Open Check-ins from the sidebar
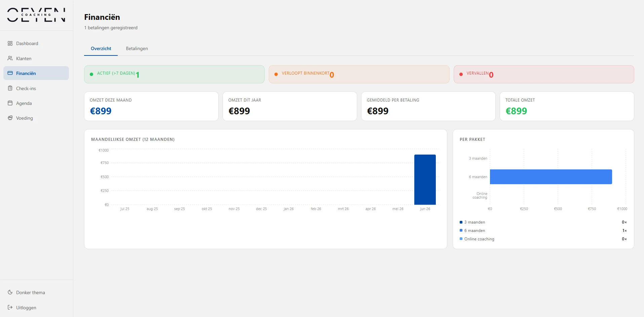 [x=36, y=88]
